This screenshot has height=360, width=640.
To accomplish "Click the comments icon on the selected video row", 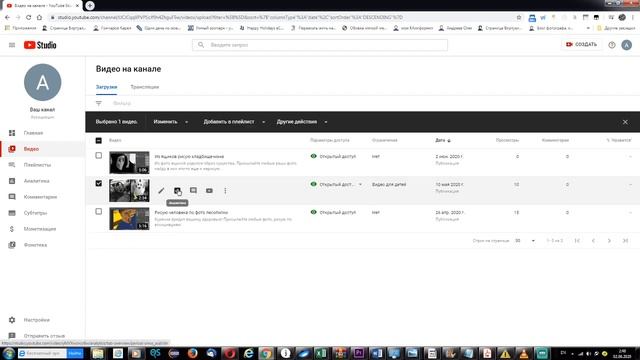I will (193, 191).
